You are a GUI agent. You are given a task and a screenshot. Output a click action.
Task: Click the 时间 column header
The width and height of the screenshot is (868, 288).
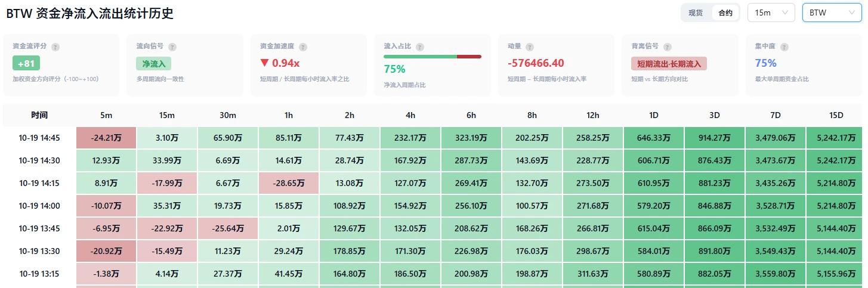39,115
